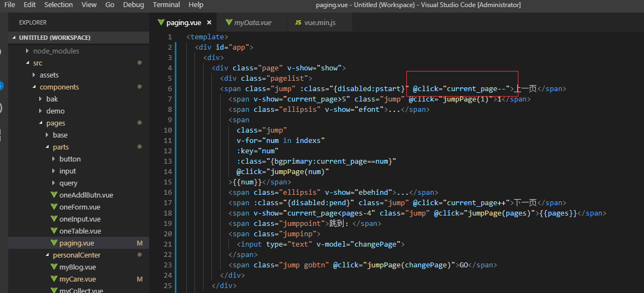The width and height of the screenshot is (644, 293).
Task: Click the {{num}} interpolation on line 15
Action: click(x=247, y=182)
